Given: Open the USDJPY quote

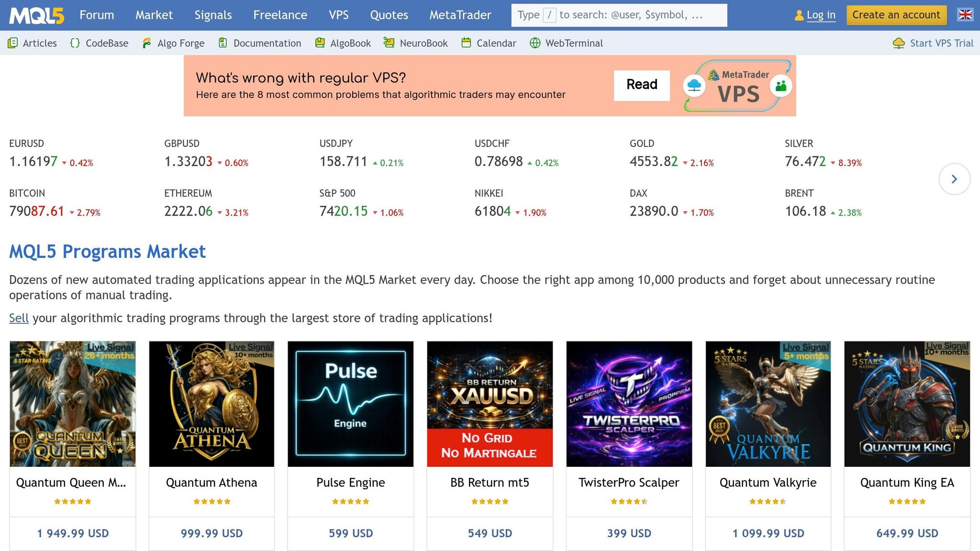Looking at the screenshot, I should pos(362,153).
